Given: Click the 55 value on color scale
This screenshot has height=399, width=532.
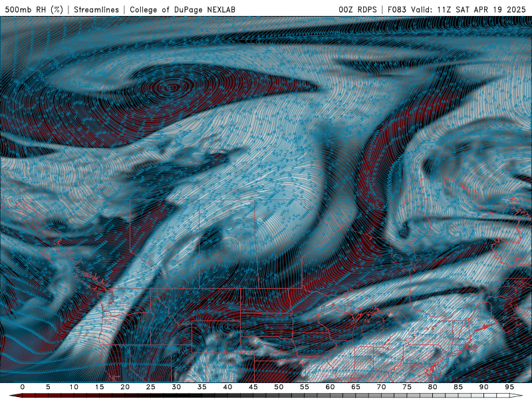Looking at the screenshot, I should tap(305, 387).
